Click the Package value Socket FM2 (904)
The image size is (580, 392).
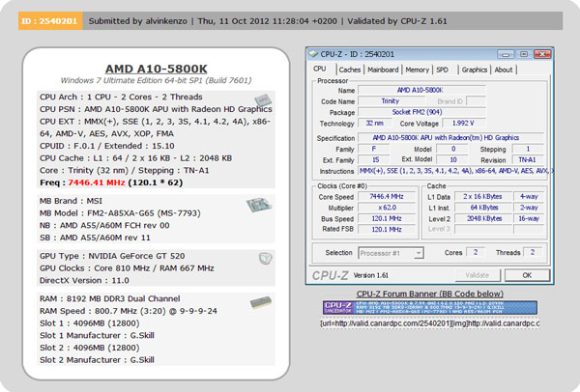(x=421, y=112)
